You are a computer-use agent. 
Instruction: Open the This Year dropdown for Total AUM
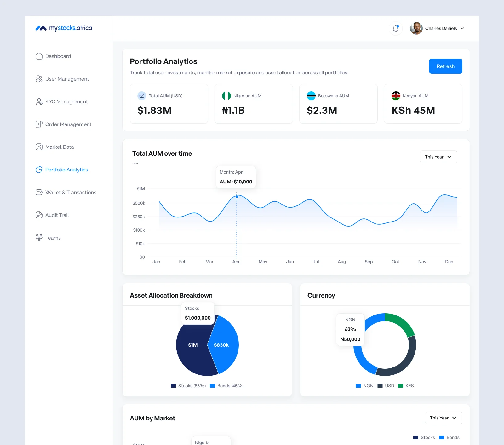[438, 157]
